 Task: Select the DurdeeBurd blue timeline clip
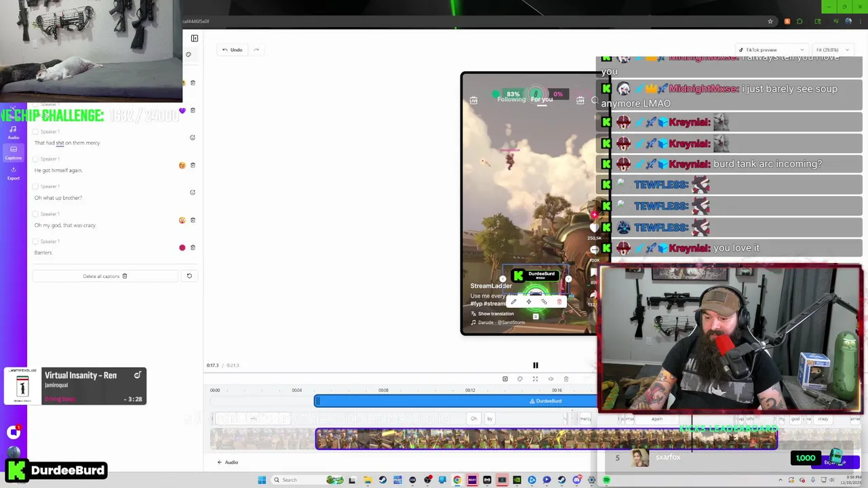456,401
